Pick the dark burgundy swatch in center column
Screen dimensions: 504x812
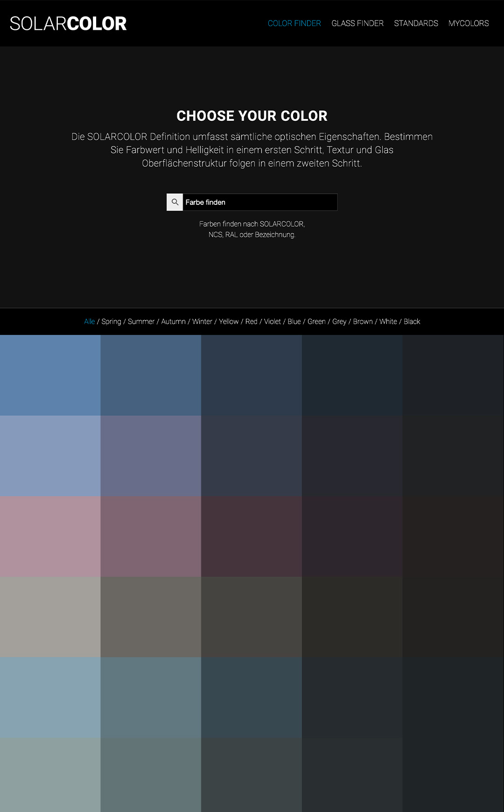tap(252, 536)
